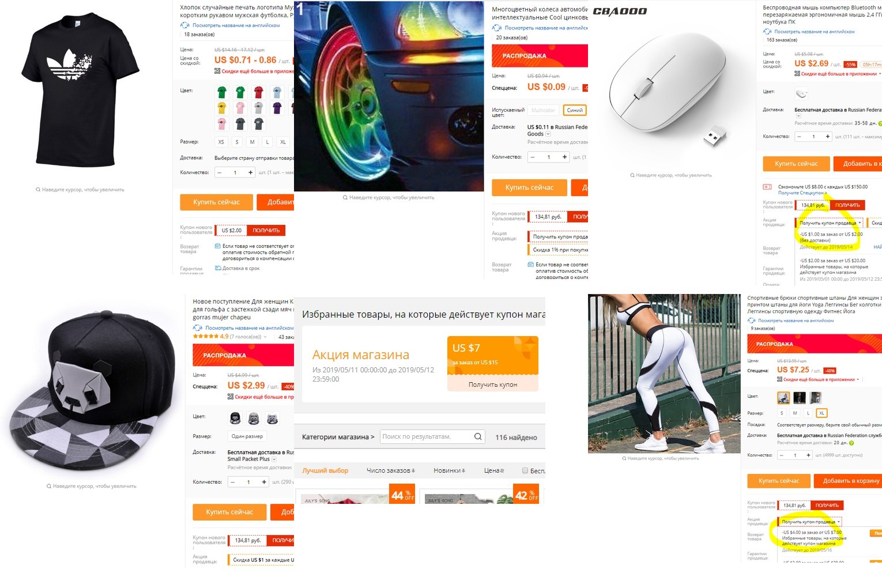Screen dimensions: 882x588
Task: Click search magnifier icon in store search box
Action: point(478,436)
